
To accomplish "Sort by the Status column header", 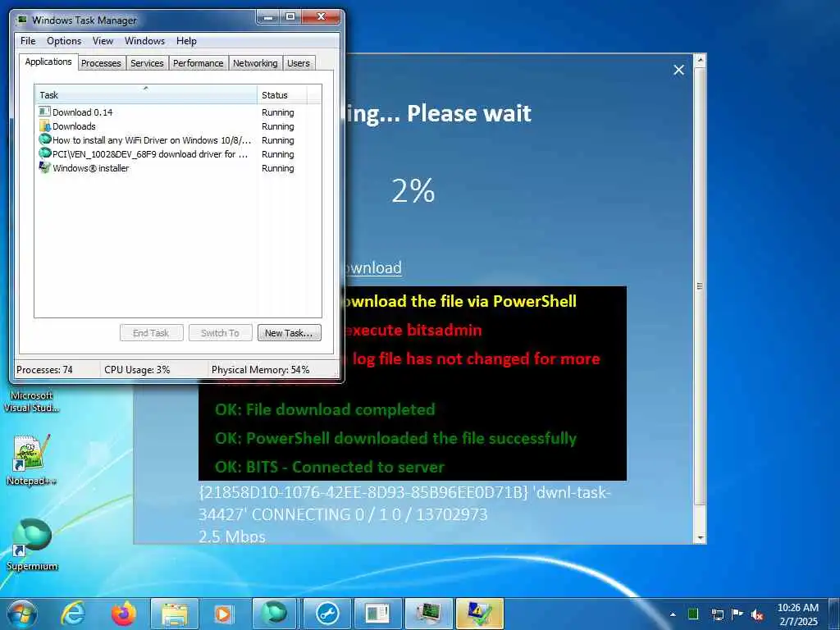I will click(x=282, y=95).
